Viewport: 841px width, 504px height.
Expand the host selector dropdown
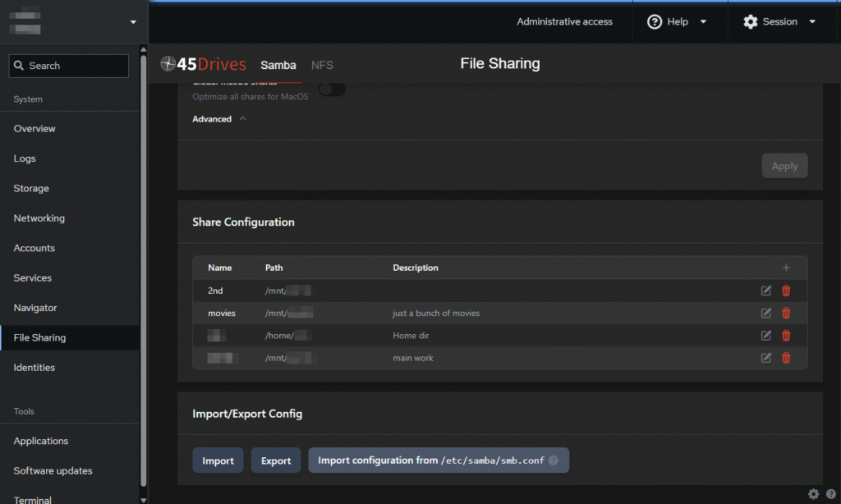[x=133, y=22]
